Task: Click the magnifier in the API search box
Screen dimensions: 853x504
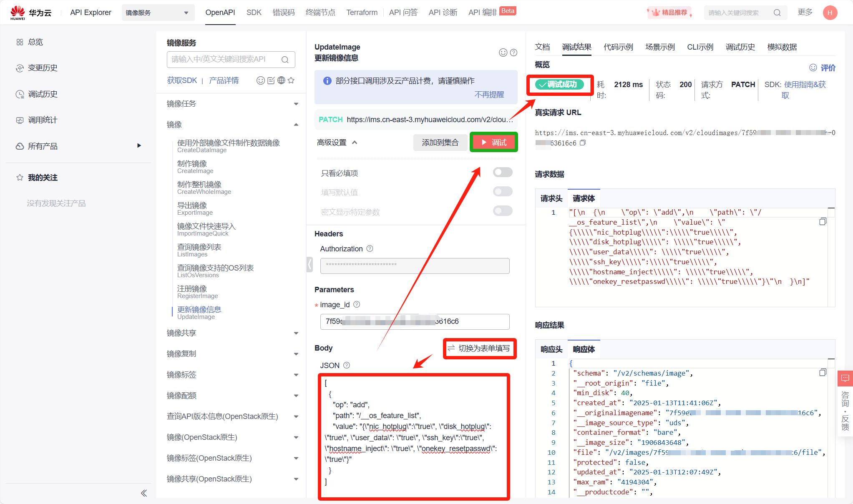Action: pos(285,60)
